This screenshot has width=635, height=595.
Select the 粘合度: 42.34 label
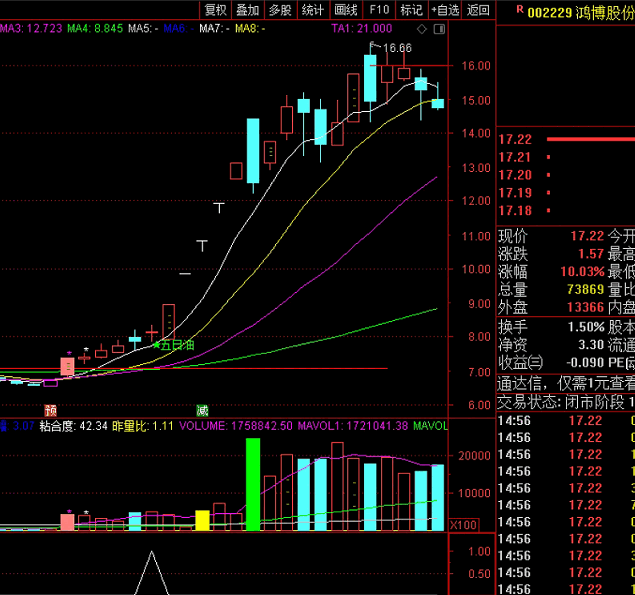tap(73, 426)
